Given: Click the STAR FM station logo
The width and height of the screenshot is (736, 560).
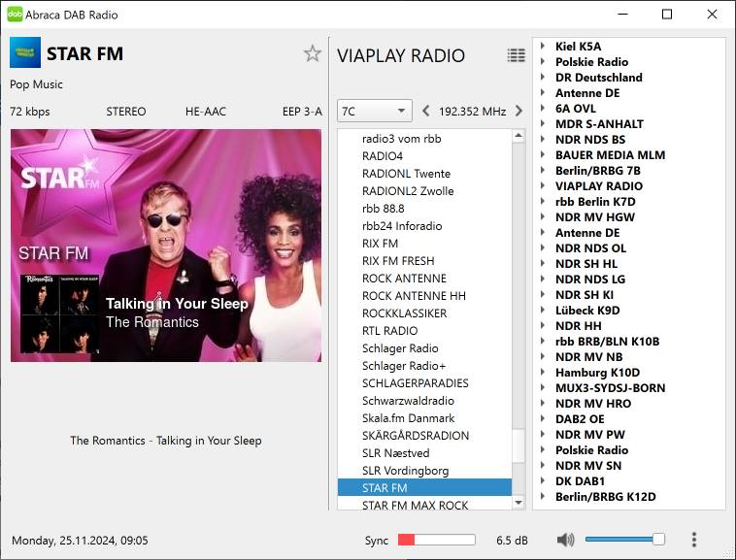Looking at the screenshot, I should pyautogui.click(x=25, y=52).
